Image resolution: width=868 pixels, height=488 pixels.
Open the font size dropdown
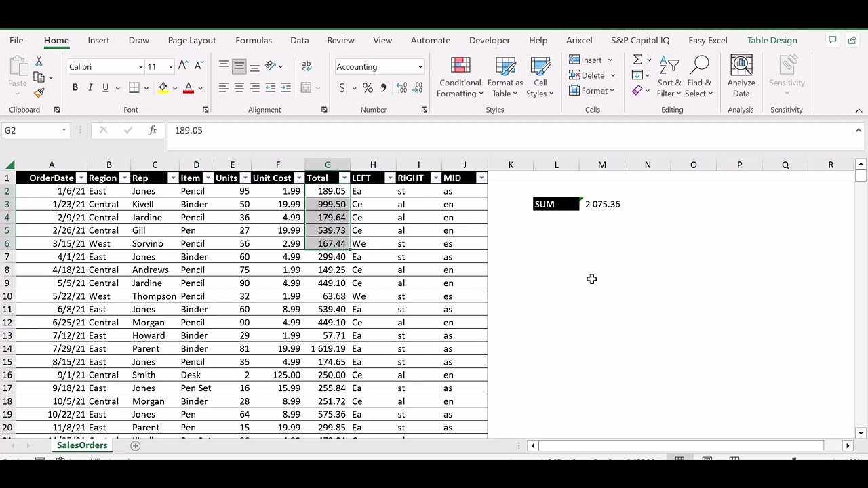click(x=170, y=66)
